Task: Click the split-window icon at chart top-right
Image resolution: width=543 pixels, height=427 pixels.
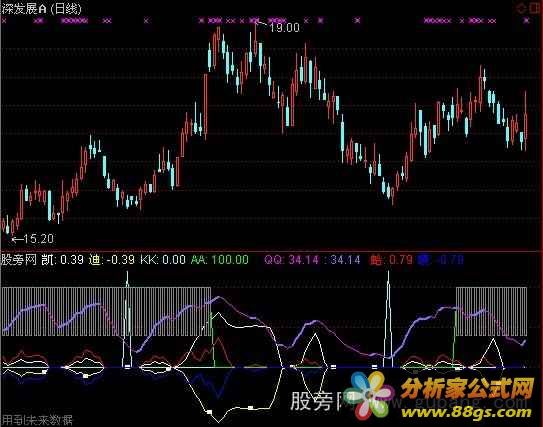Action: (x=536, y=8)
